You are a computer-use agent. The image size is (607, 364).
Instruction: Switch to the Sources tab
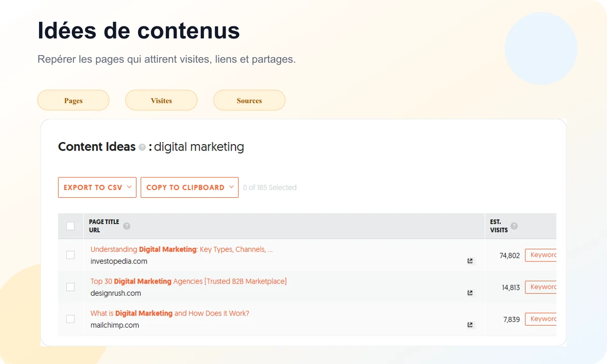point(249,100)
